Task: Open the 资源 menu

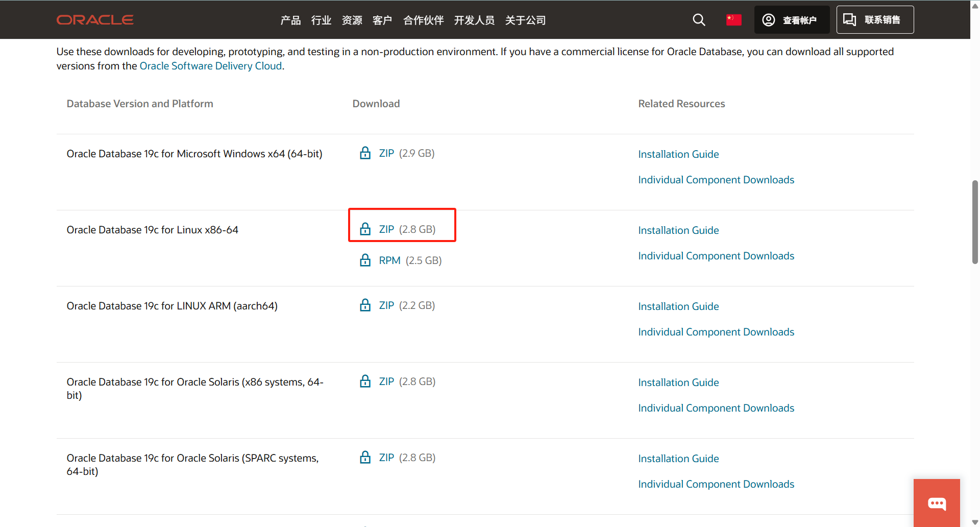Action: (x=352, y=20)
